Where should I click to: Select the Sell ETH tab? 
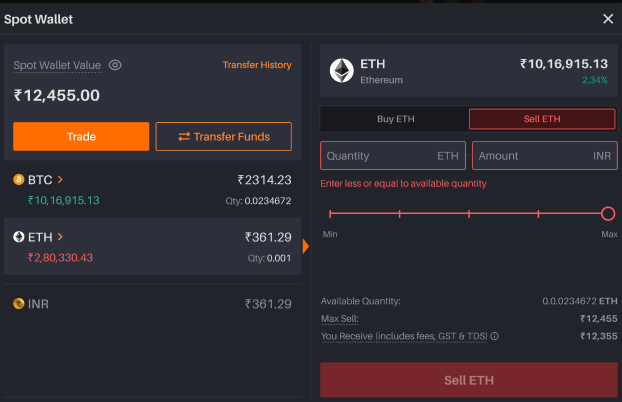click(x=542, y=119)
